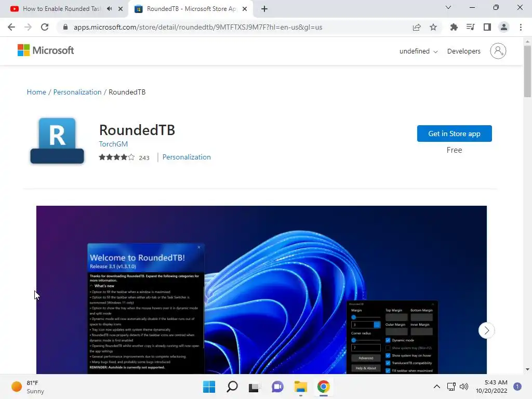Select the RoundedTB - Microsoft Store tab
Screen dimensions: 532x399
point(191,9)
